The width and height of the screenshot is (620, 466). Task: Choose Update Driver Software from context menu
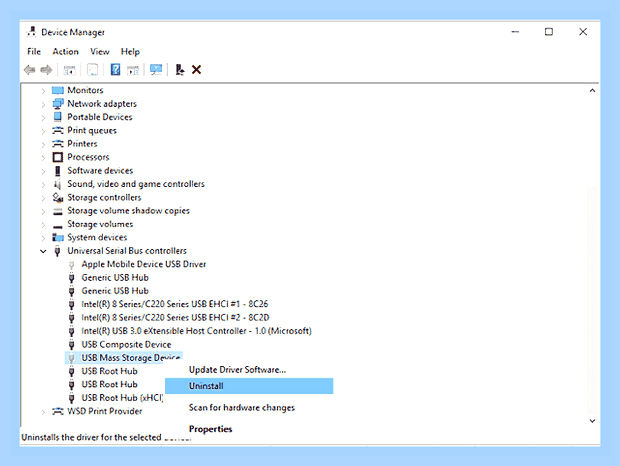point(237,370)
